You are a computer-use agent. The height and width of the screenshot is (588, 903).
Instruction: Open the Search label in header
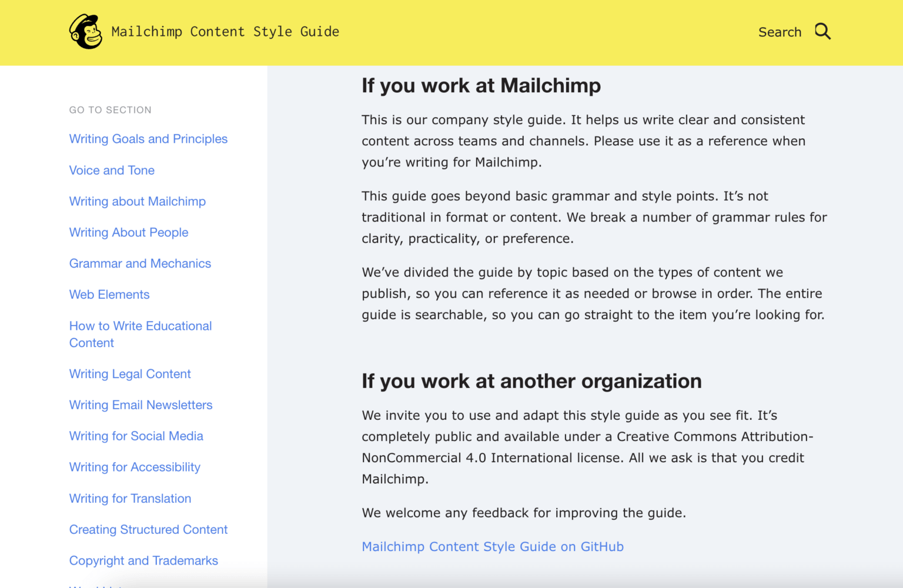coord(780,32)
